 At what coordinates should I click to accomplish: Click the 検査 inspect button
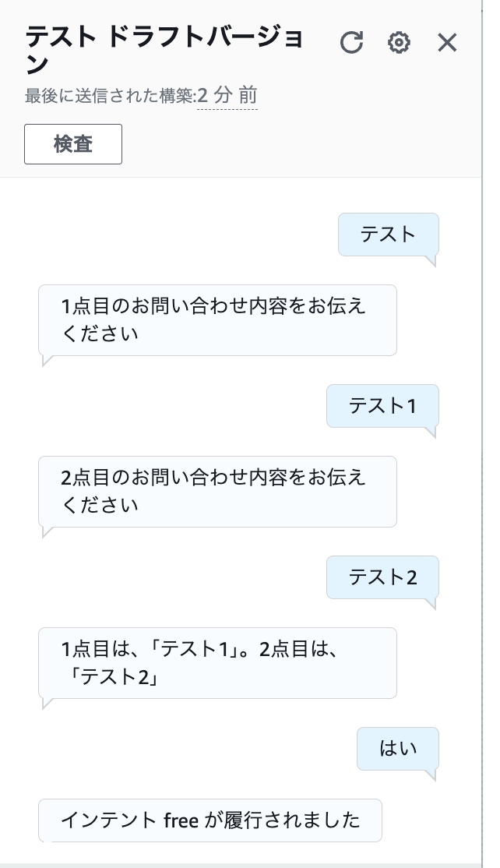tap(72, 143)
